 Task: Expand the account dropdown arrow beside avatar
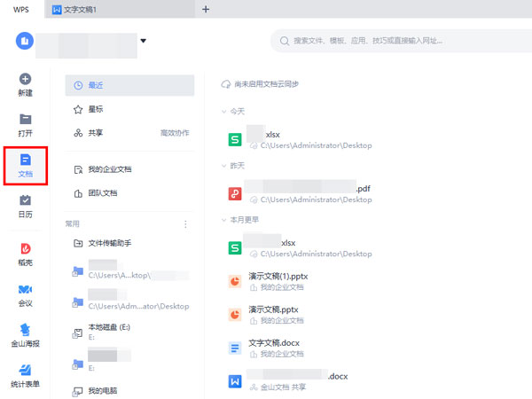(x=143, y=40)
